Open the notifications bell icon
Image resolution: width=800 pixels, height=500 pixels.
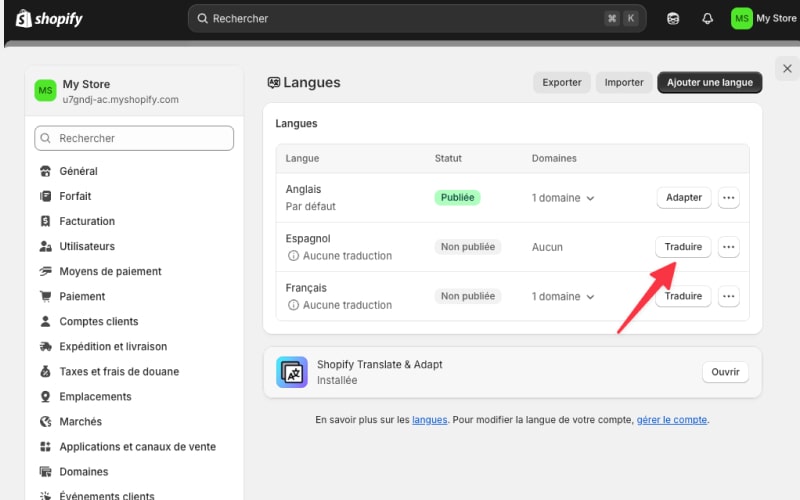point(708,18)
